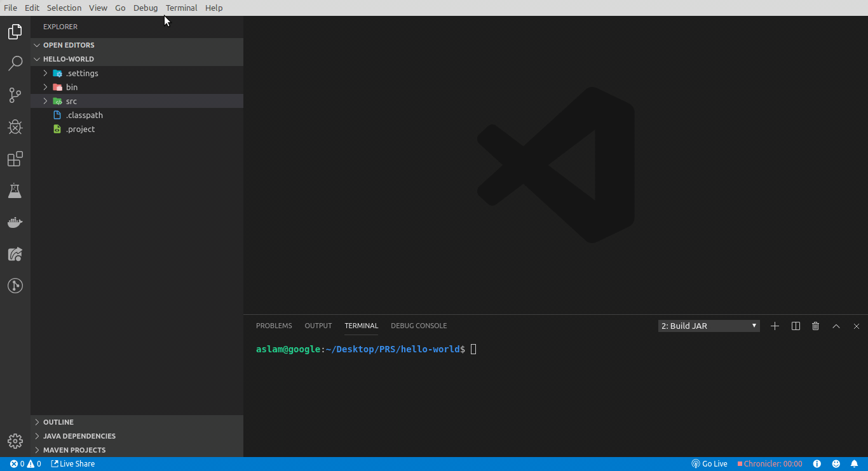Open the Search view

coord(15,63)
